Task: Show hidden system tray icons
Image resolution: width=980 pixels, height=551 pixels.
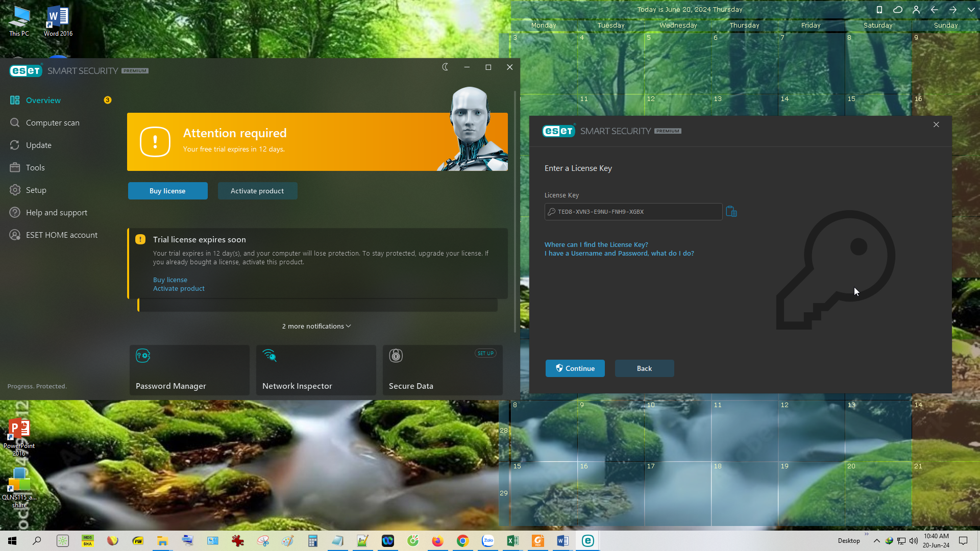Action: [877, 541]
